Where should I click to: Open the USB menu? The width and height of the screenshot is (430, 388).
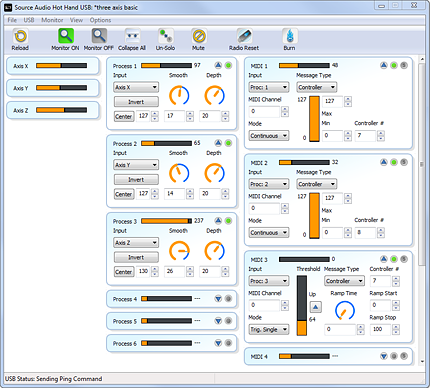pos(29,20)
